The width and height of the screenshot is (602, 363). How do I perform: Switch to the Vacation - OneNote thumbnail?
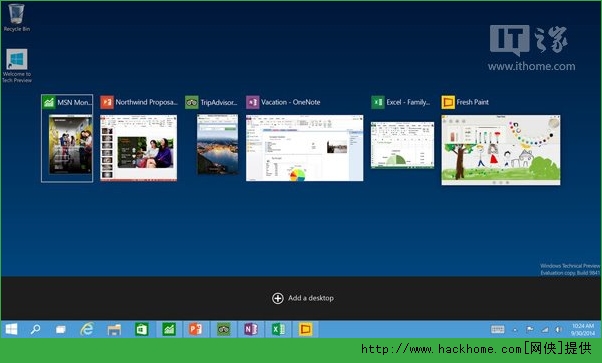click(304, 148)
